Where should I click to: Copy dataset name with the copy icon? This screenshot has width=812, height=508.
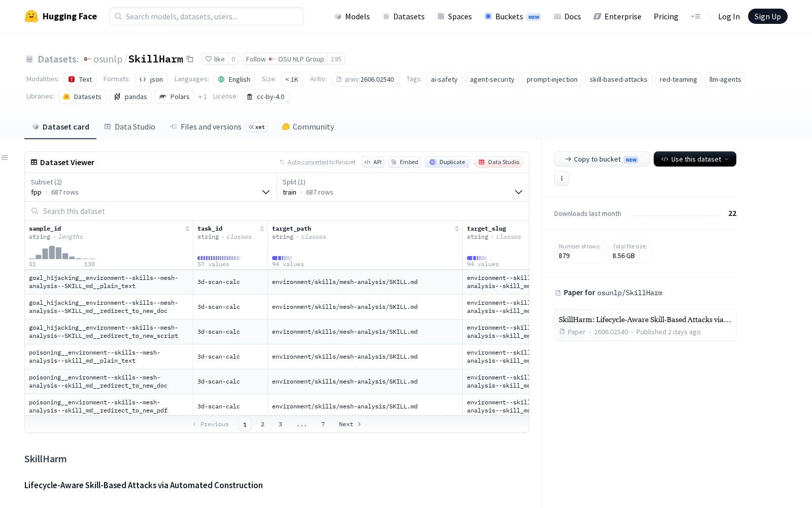click(x=190, y=59)
